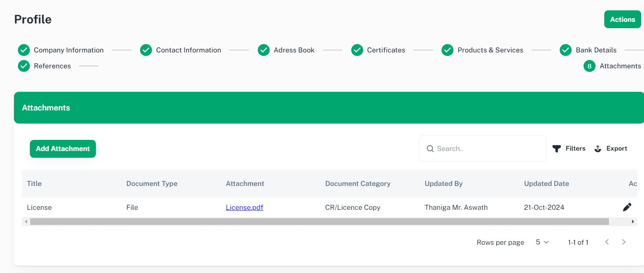Open the Rows per page dropdown

click(x=542, y=242)
